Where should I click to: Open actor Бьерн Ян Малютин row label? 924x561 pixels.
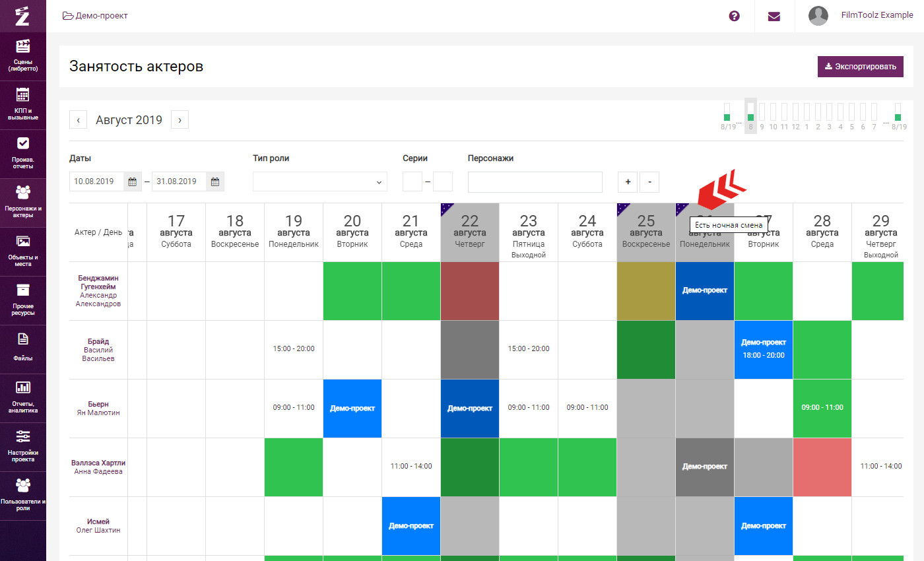pos(98,409)
